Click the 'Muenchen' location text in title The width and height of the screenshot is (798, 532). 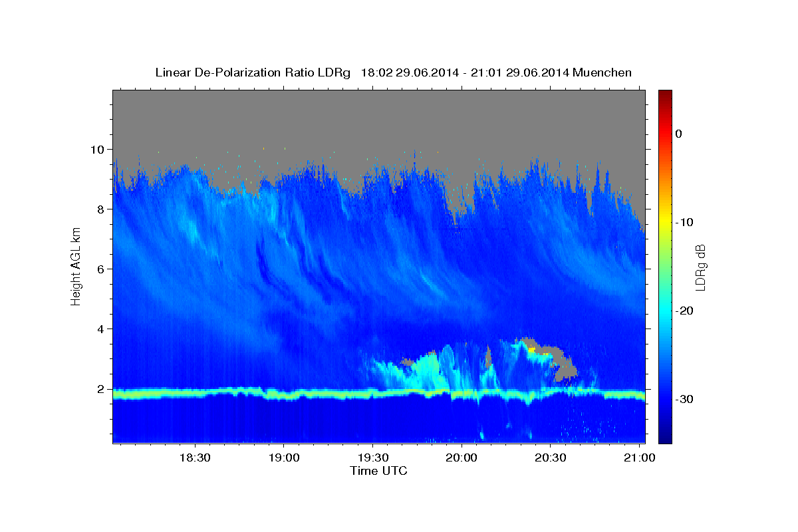[603, 72]
